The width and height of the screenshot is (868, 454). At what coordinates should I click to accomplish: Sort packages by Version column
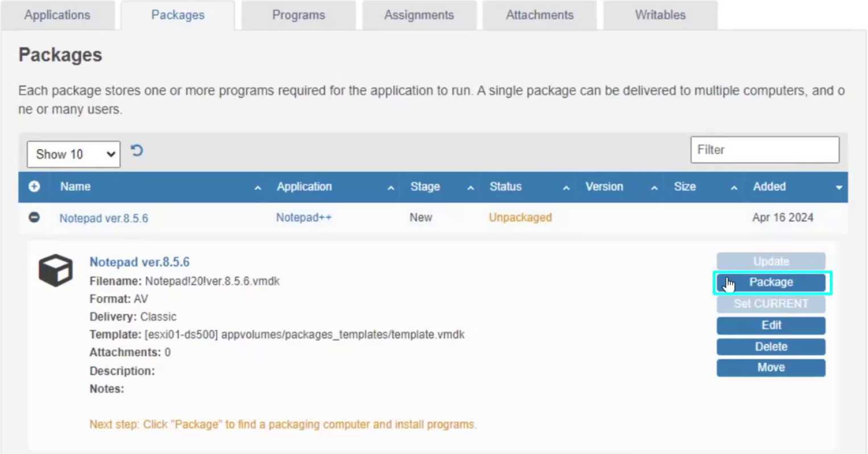point(604,186)
